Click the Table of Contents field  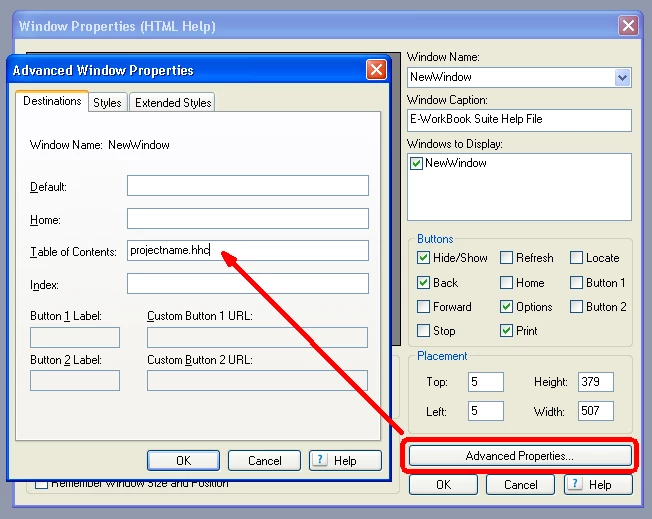248,250
